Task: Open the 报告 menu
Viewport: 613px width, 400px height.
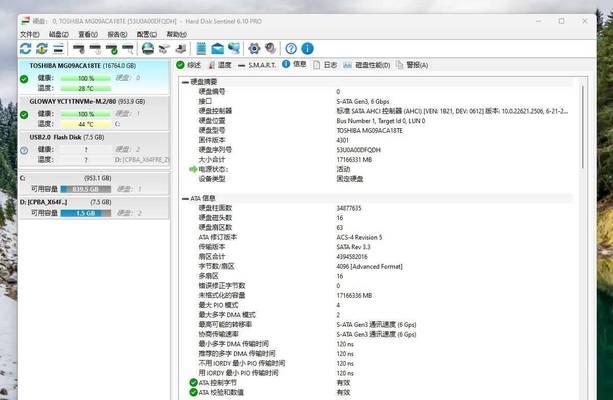Action: pos(117,34)
